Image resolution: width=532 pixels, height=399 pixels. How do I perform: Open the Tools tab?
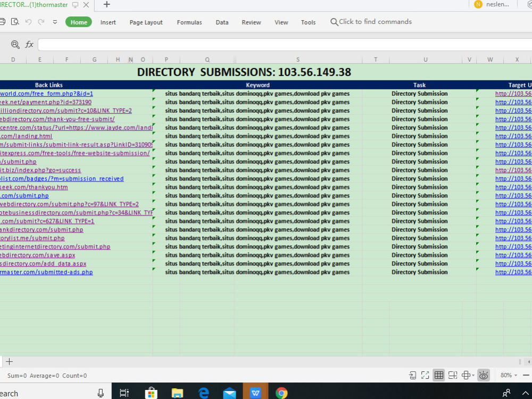tap(308, 22)
